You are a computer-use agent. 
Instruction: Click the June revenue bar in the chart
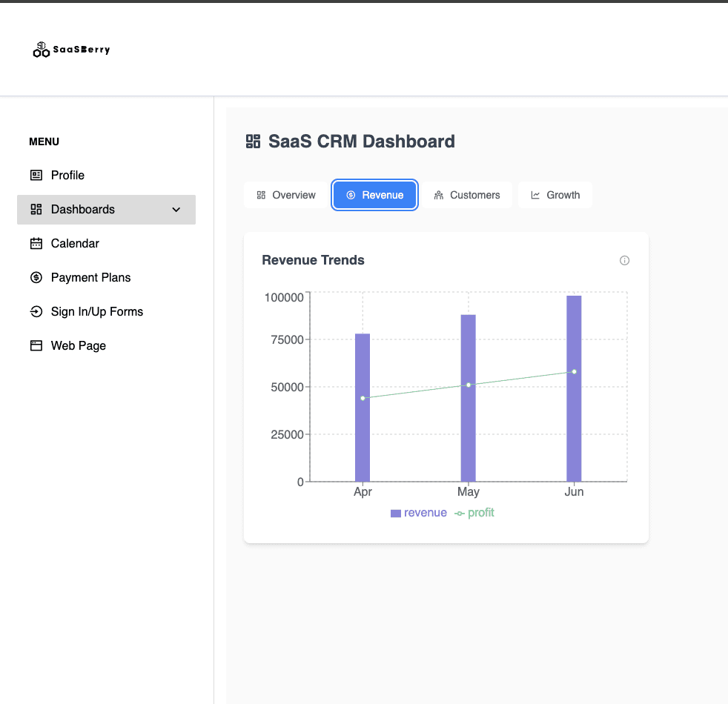[x=574, y=385]
